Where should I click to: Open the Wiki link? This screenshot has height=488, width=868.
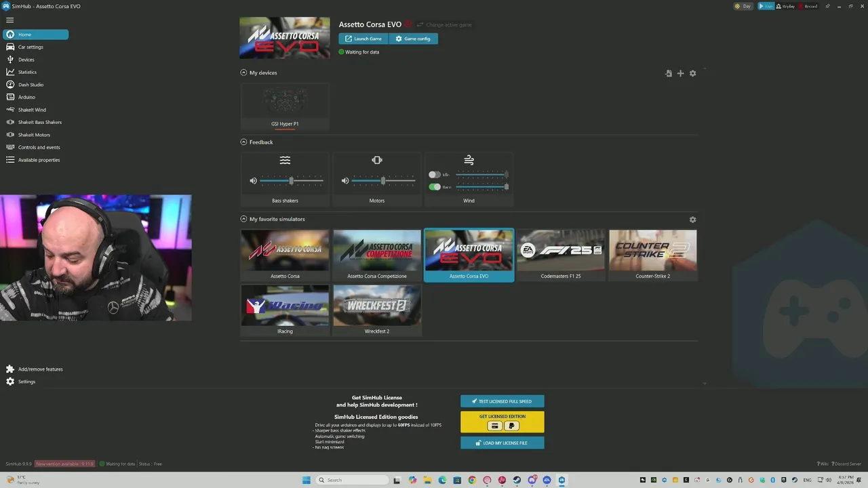(x=823, y=464)
